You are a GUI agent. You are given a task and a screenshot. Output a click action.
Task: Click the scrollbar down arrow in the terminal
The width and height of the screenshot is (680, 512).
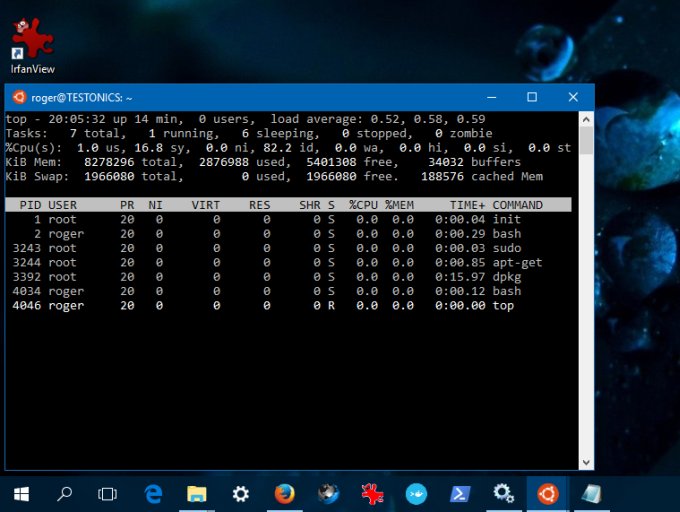tap(586, 462)
